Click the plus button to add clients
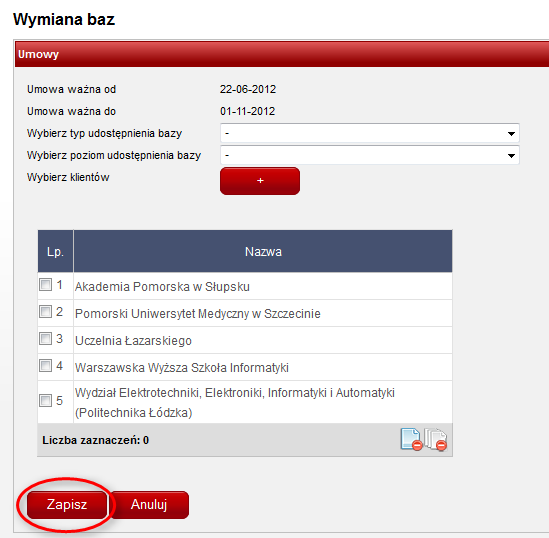The width and height of the screenshot is (549, 538). click(260, 181)
